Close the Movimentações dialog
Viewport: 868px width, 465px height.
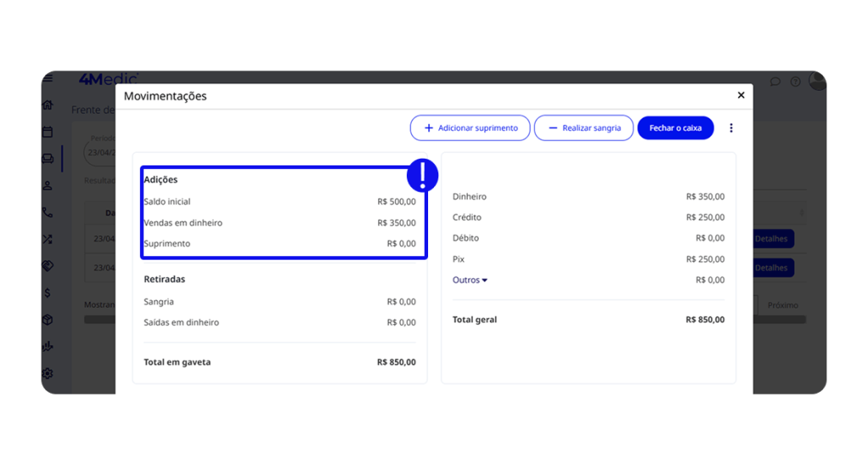[741, 95]
